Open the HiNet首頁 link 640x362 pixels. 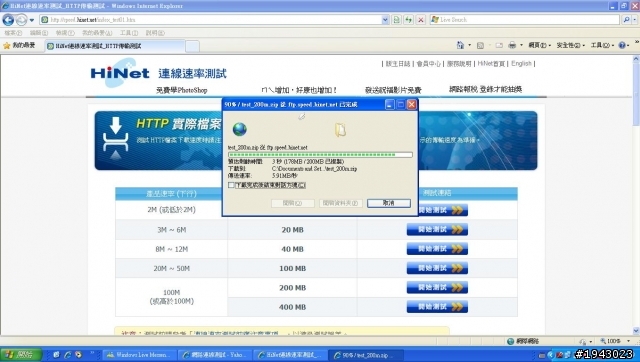[491, 64]
